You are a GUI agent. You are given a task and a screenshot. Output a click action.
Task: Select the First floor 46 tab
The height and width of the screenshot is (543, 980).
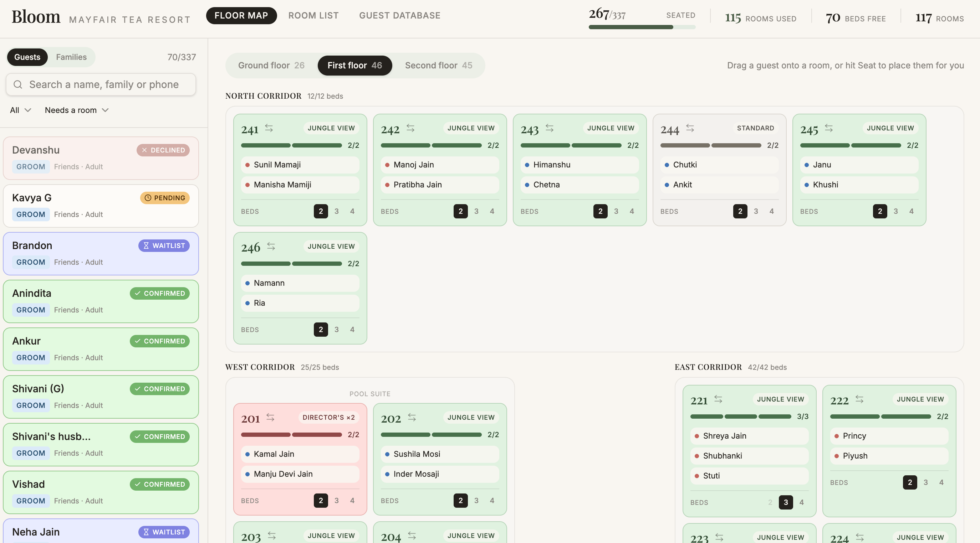354,65
